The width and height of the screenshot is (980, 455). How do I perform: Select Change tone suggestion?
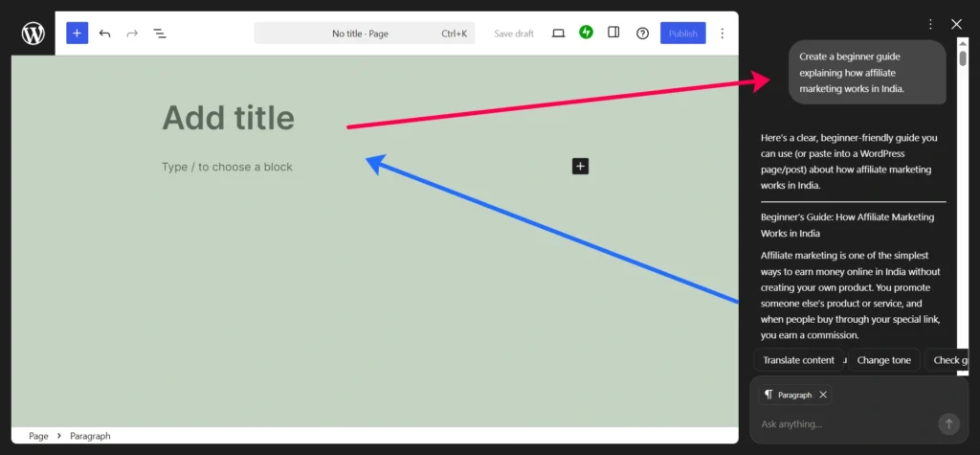coord(883,360)
